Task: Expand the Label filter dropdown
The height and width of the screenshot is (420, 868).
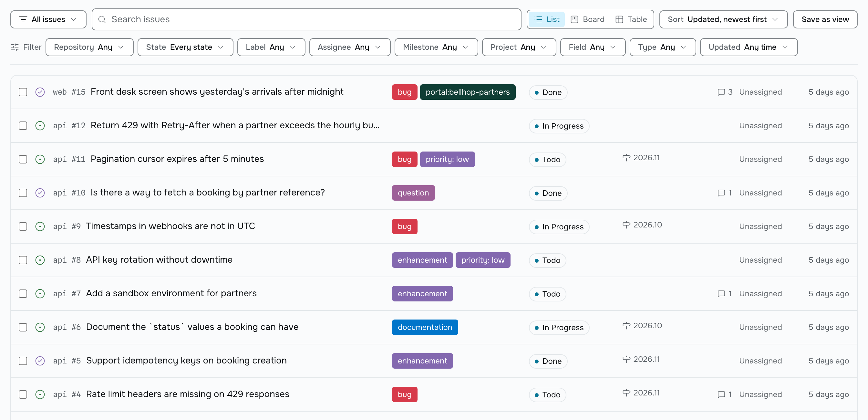Action: [271, 47]
